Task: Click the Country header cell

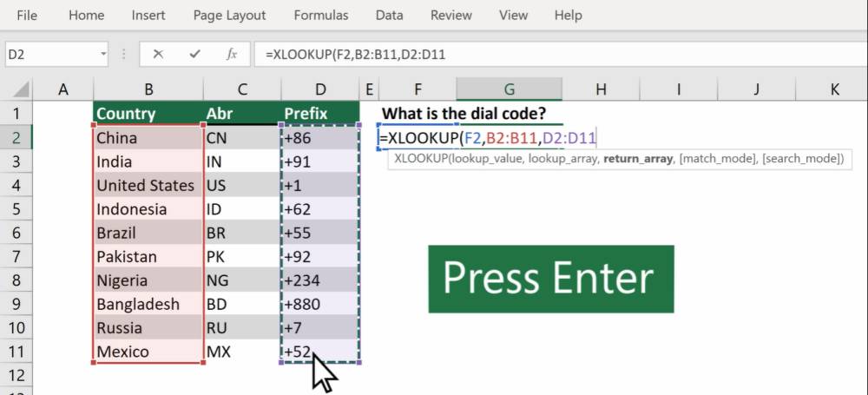Action: click(148, 114)
